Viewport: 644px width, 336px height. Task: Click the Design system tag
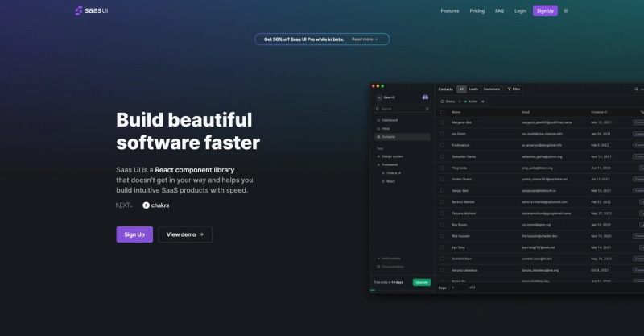pos(392,156)
